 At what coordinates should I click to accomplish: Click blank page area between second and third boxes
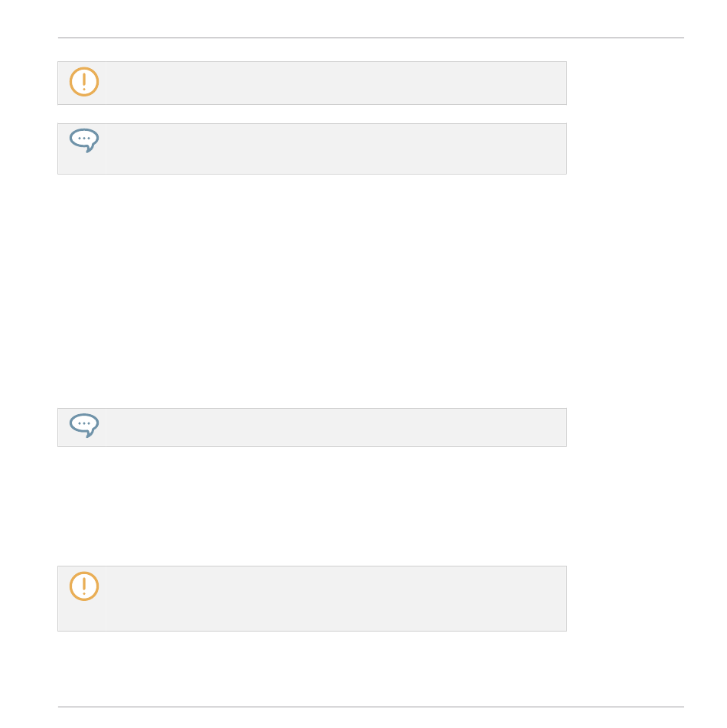(312, 291)
